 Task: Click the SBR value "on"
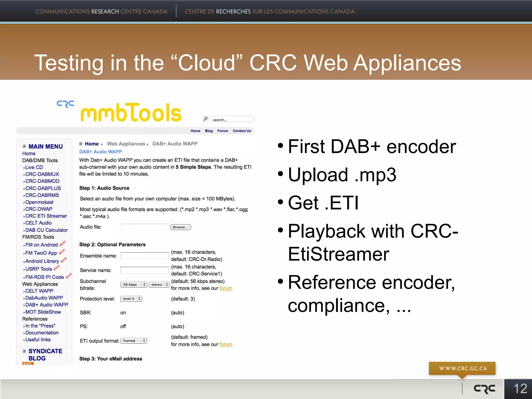123,313
